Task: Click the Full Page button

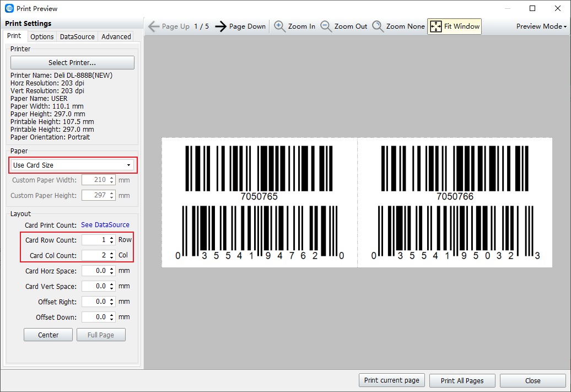Action: (101, 335)
